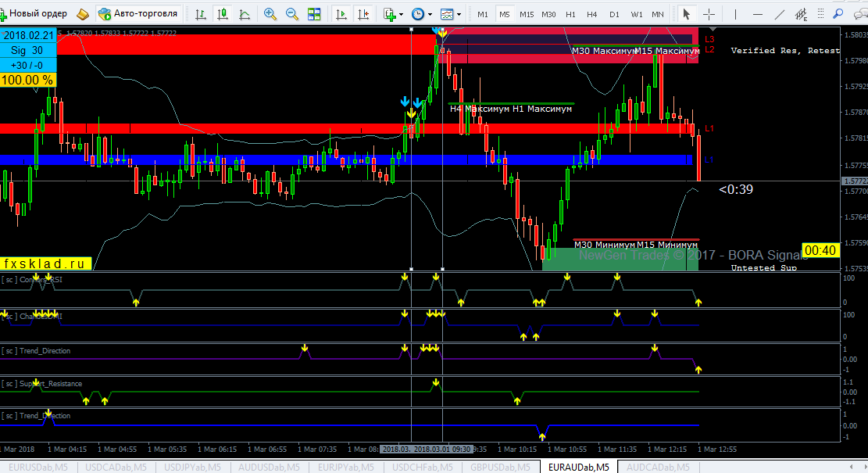Image resolution: width=868 pixels, height=473 pixels.
Task: Select the crosshair tool
Action: [x=709, y=14]
